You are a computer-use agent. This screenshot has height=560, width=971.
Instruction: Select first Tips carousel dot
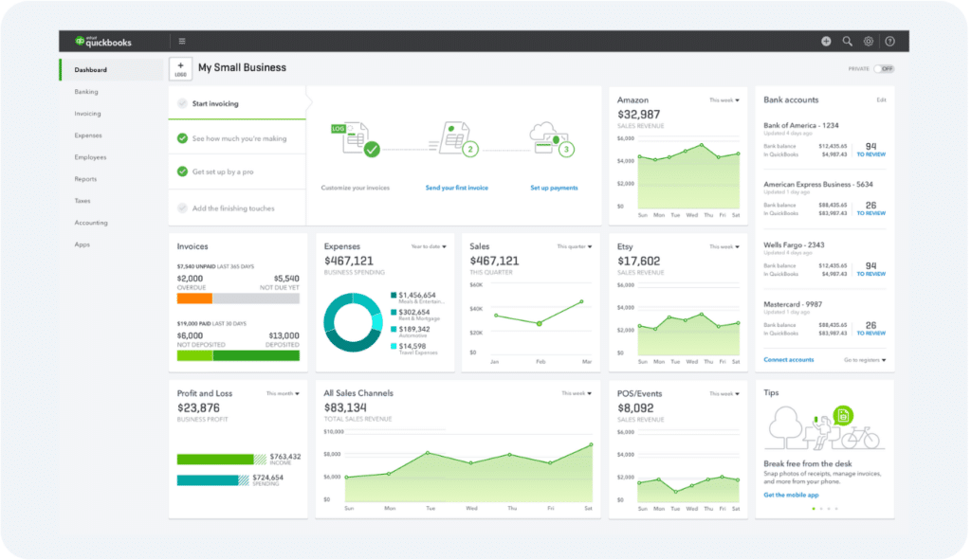[x=813, y=509]
